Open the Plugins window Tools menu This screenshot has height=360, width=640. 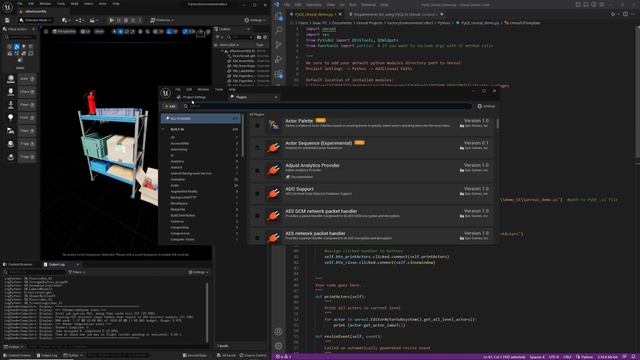point(219,89)
